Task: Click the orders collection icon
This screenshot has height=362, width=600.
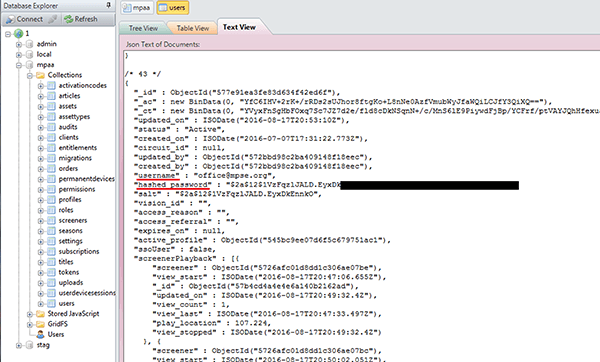Action: 51,169
